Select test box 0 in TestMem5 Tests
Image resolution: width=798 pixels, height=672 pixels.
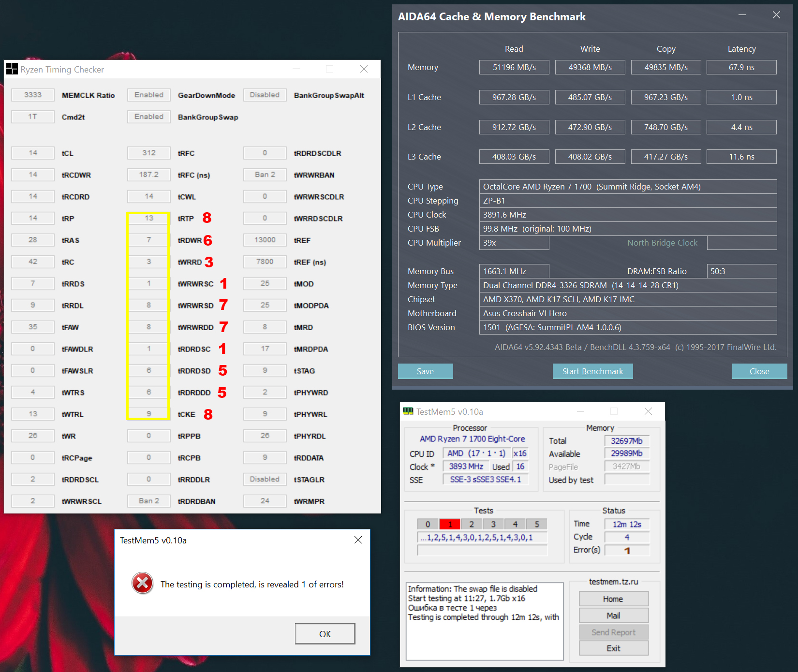pos(428,524)
